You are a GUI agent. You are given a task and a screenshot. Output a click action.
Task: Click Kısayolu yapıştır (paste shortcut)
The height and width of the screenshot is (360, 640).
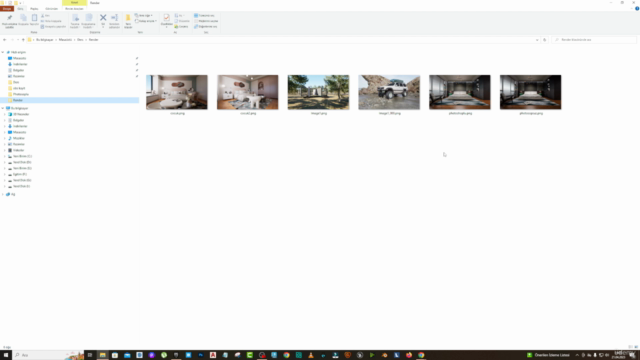pyautogui.click(x=53, y=27)
